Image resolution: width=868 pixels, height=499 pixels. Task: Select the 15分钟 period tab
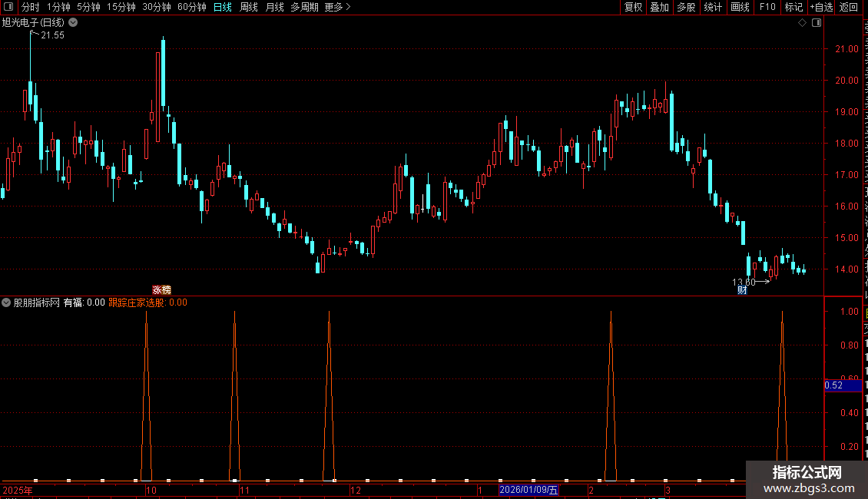tap(121, 7)
